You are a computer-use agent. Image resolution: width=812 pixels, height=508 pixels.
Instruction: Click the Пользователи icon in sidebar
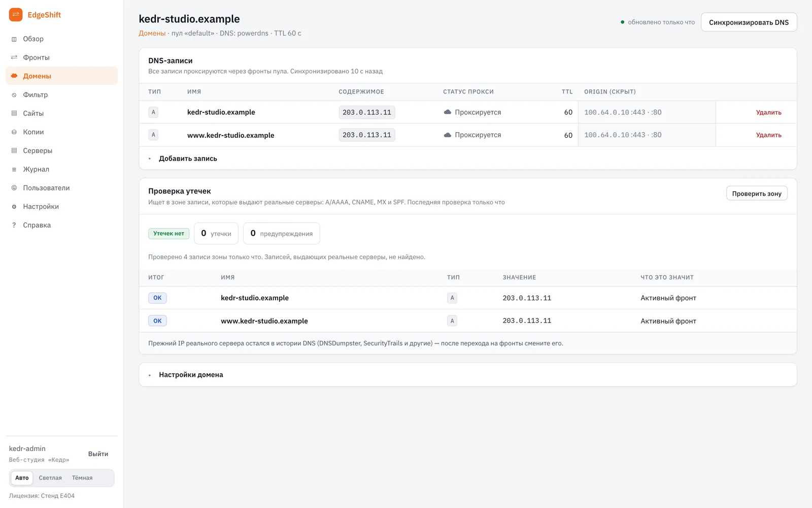(x=14, y=188)
